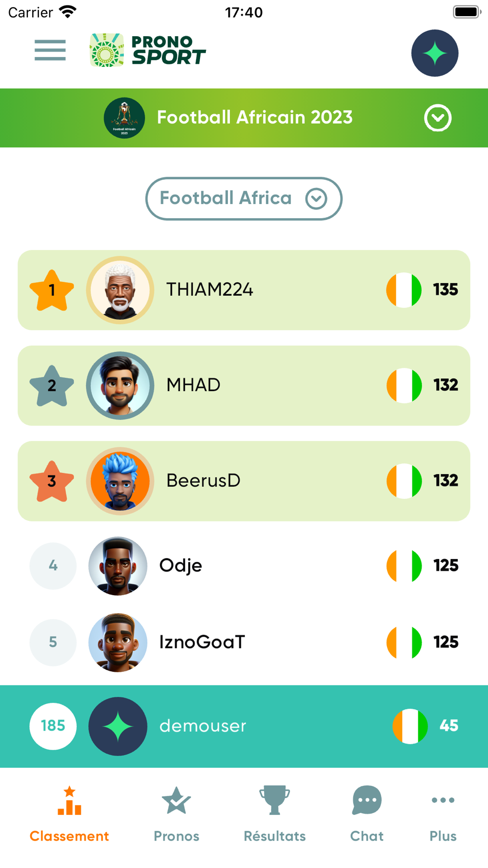Switch to the Pronos tab

pyautogui.click(x=176, y=814)
